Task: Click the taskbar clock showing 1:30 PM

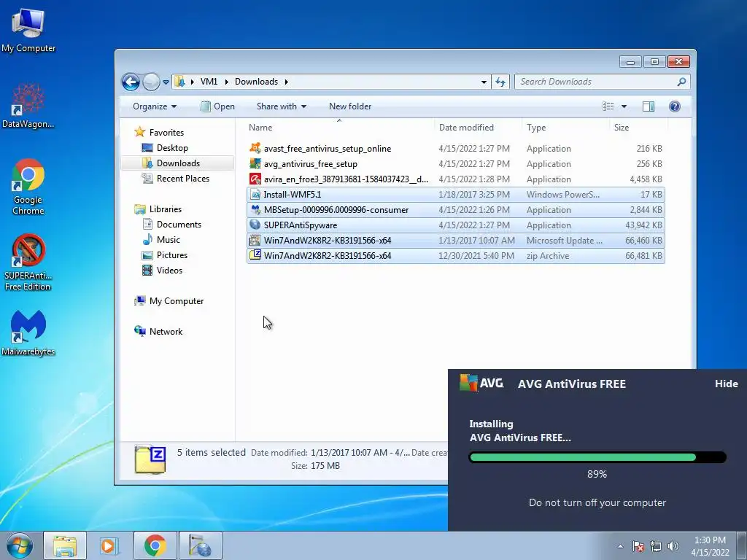Action: click(710, 546)
